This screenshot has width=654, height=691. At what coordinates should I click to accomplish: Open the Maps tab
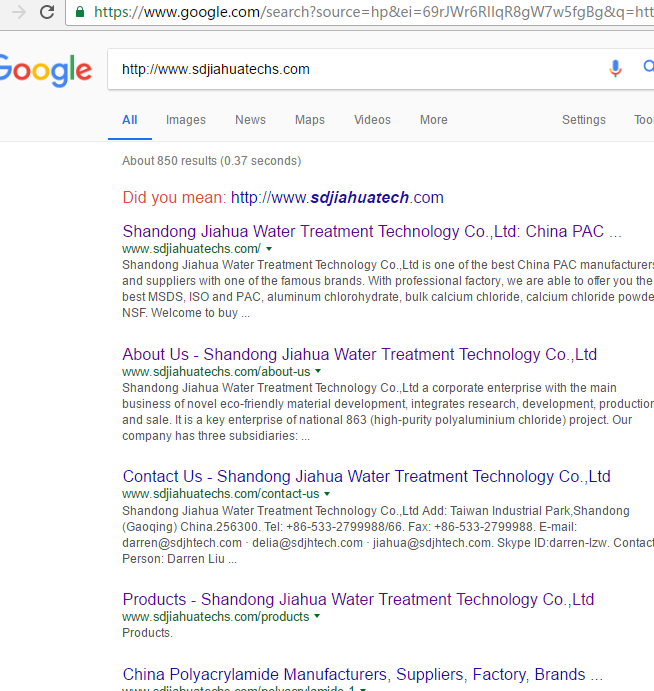tap(310, 120)
